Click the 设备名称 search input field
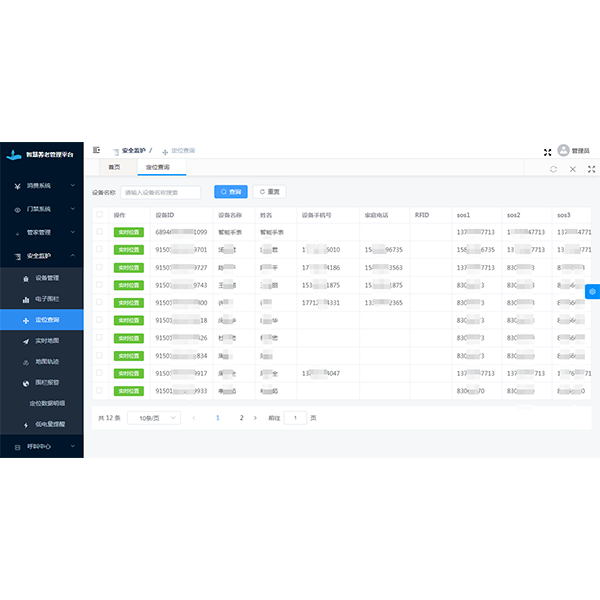 161,192
